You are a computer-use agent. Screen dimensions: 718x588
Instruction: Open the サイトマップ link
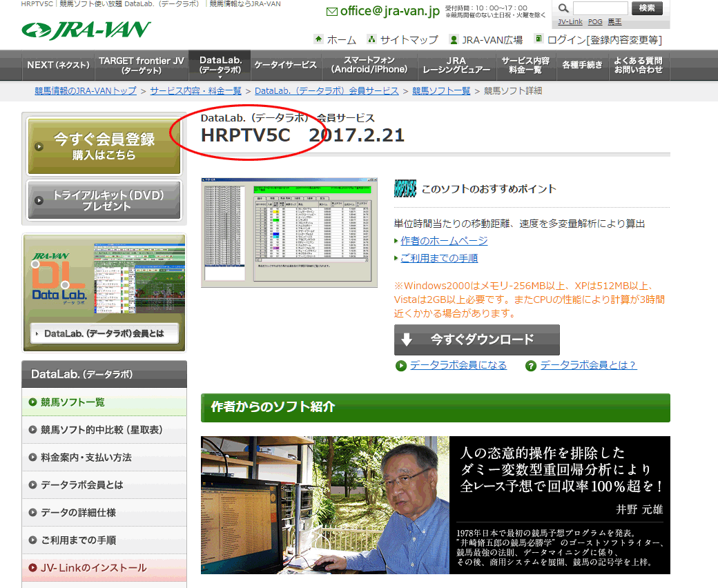(409, 40)
